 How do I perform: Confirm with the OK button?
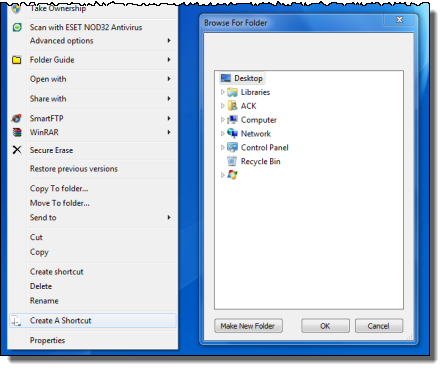[325, 326]
